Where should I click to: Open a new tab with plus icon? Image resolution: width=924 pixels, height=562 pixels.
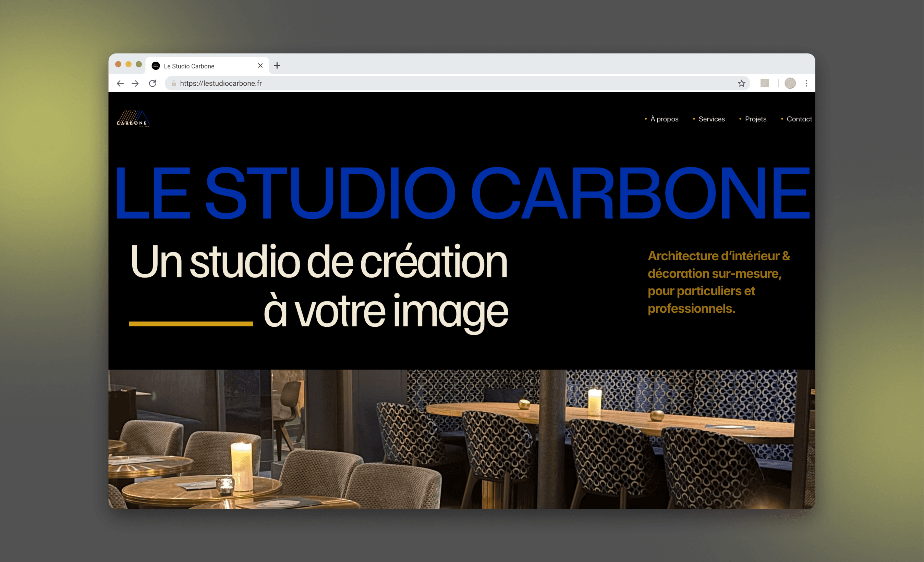[x=277, y=65]
